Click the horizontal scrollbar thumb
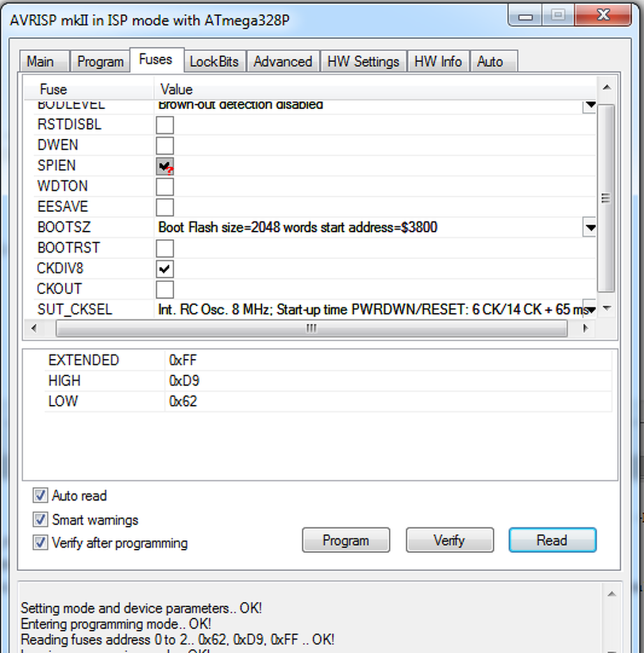644x653 pixels. (311, 328)
